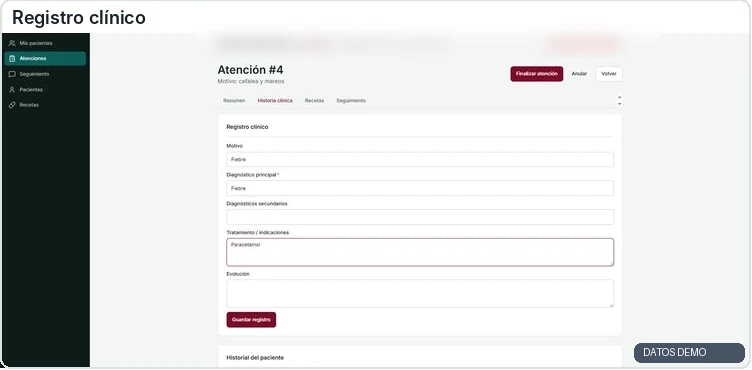Select Atenciones in the sidebar
The height and width of the screenshot is (370, 752).
click(x=45, y=59)
